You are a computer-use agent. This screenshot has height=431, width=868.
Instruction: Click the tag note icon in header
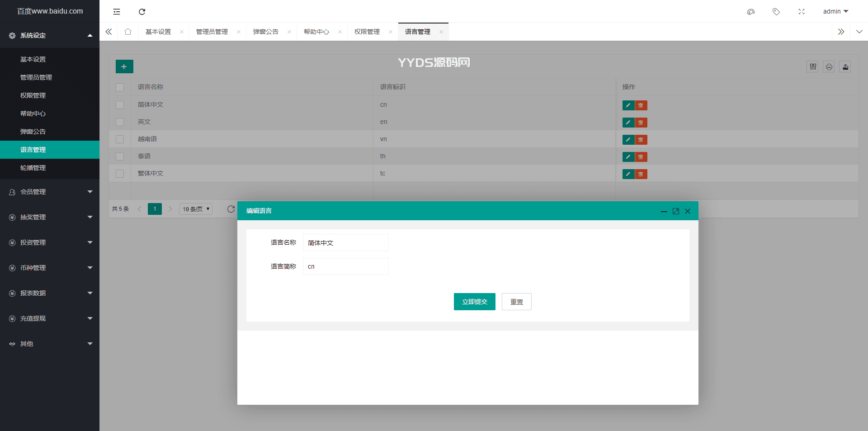(776, 12)
